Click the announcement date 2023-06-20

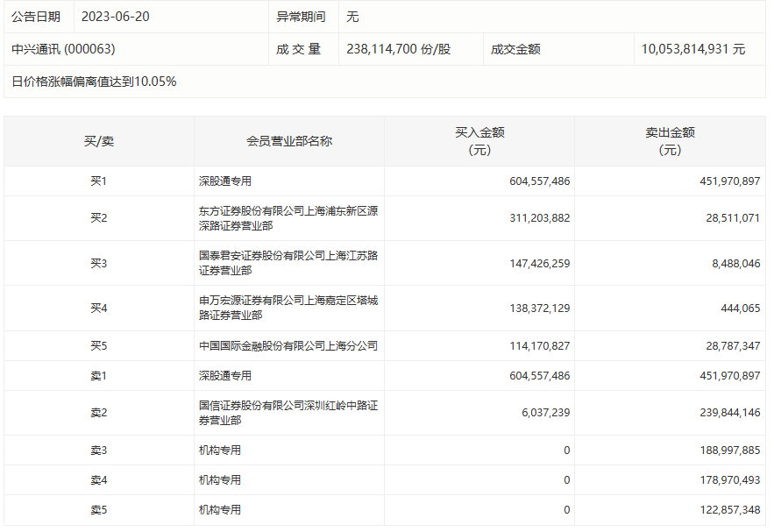[x=115, y=17]
